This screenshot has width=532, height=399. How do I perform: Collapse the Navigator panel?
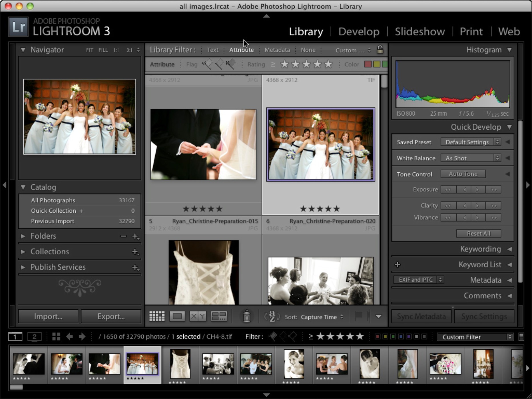click(x=23, y=50)
